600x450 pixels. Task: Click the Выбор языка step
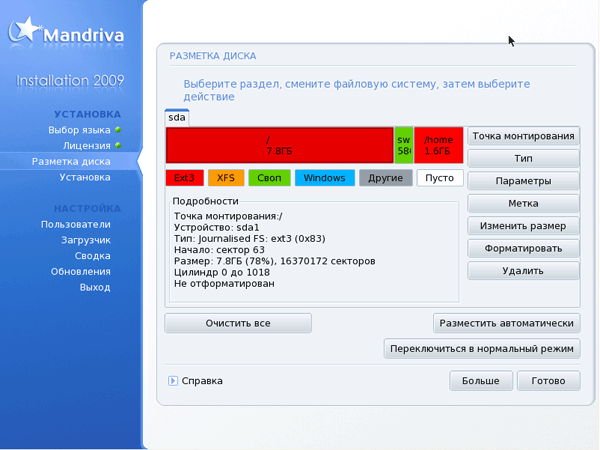tap(79, 130)
